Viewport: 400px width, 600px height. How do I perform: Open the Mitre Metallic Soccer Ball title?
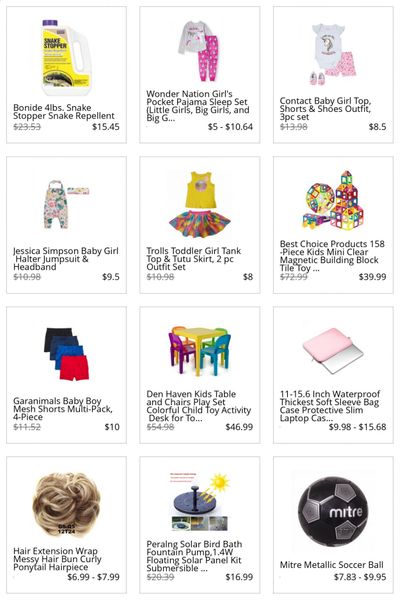331,564
